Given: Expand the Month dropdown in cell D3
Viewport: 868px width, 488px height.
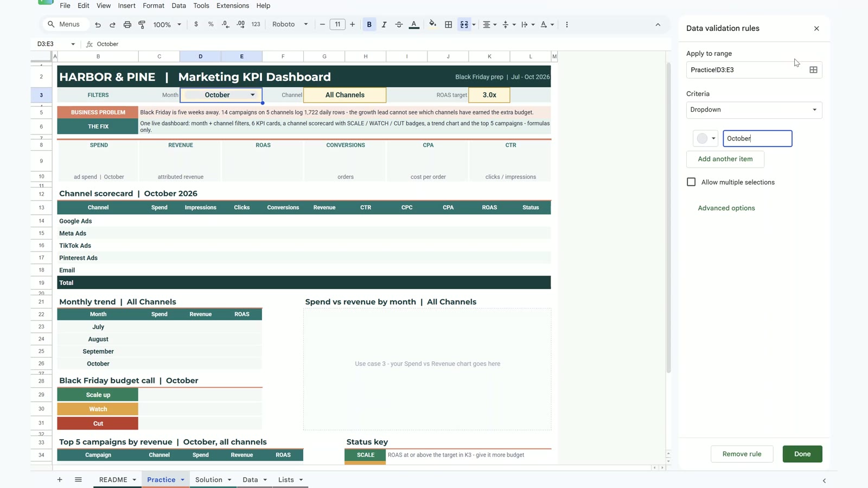Looking at the screenshot, I should click(252, 95).
